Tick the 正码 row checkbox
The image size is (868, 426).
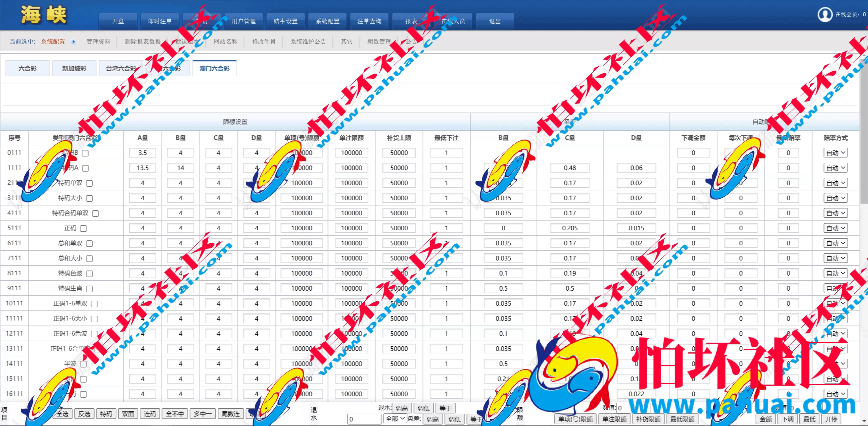(84, 229)
